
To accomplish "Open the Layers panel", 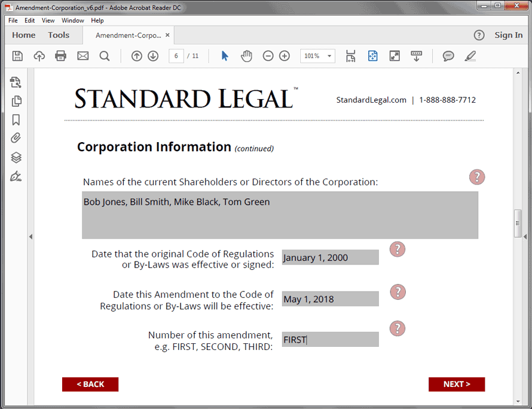I will [x=16, y=158].
